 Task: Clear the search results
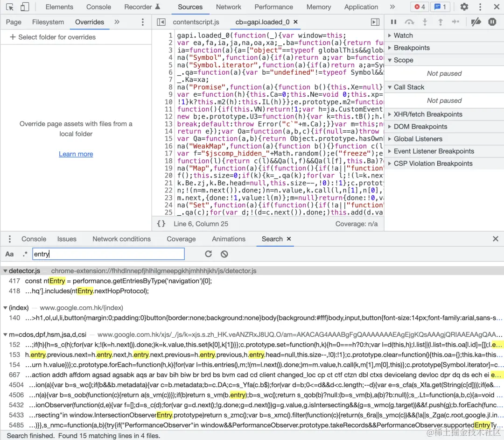[x=224, y=254]
